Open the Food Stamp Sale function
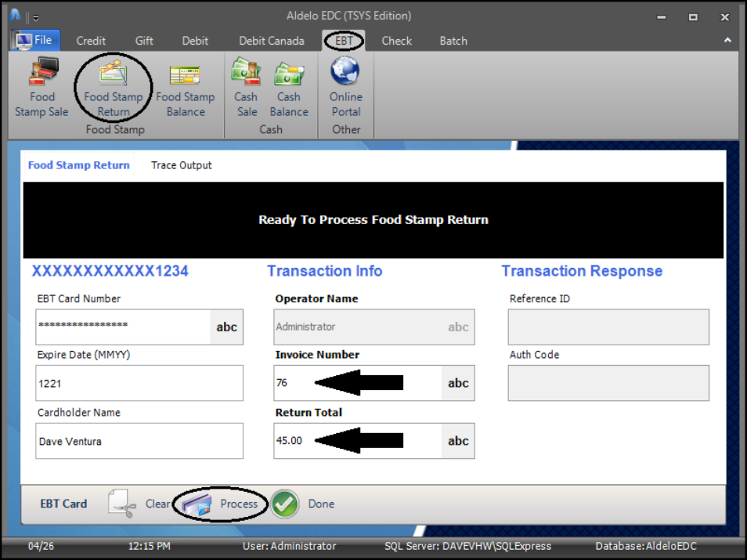This screenshot has width=747, height=560. (42, 88)
